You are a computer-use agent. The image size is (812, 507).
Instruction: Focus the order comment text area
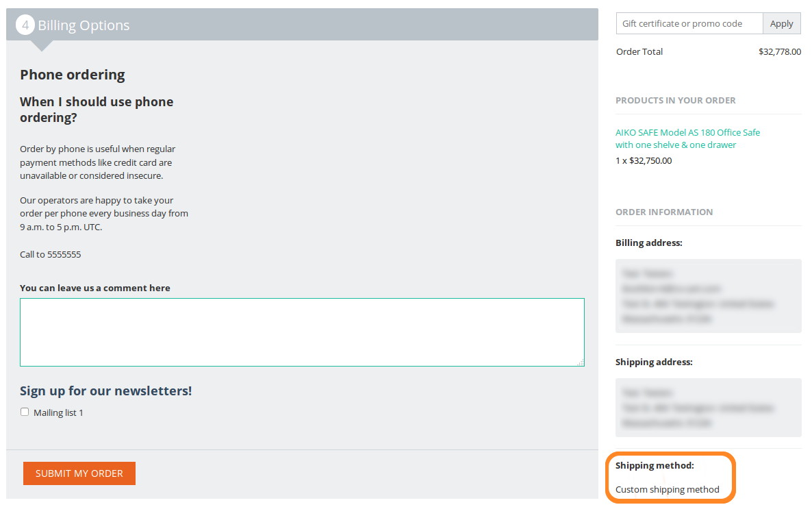(x=302, y=332)
